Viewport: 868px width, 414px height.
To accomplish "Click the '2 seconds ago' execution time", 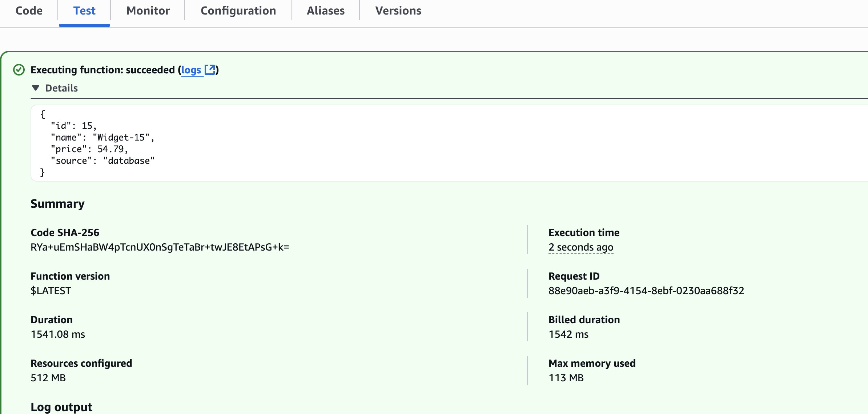I will click(581, 247).
